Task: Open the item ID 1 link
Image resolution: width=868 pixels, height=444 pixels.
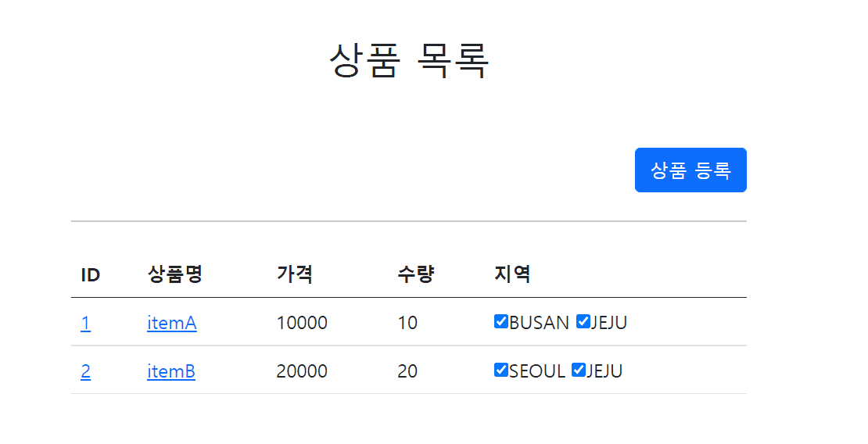Action: pyautogui.click(x=85, y=323)
